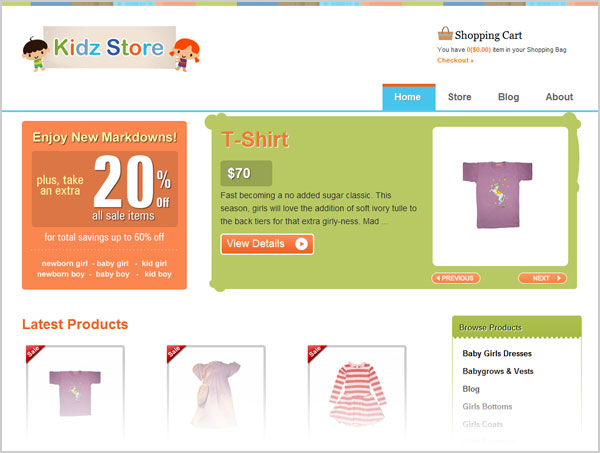The width and height of the screenshot is (600, 453).
Task: Open the Blog page from navigation
Action: (509, 97)
